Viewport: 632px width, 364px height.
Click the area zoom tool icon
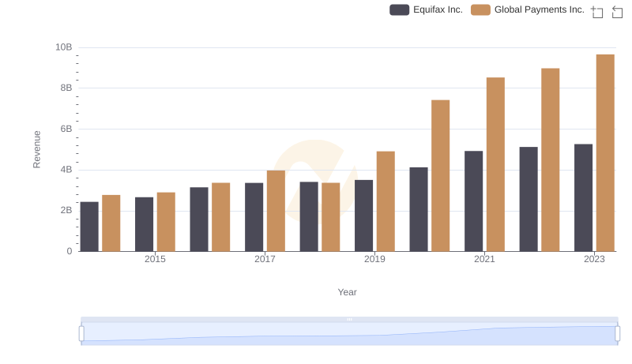[x=597, y=12]
